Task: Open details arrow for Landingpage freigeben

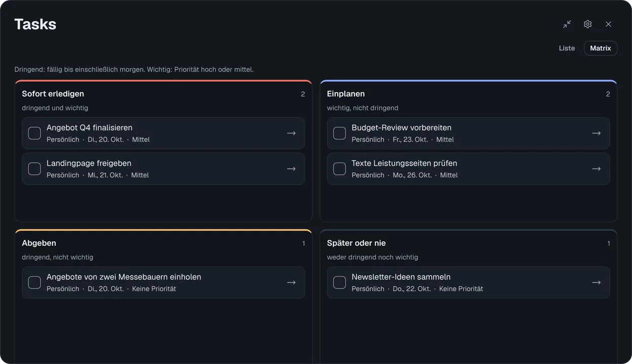Action: coord(291,169)
